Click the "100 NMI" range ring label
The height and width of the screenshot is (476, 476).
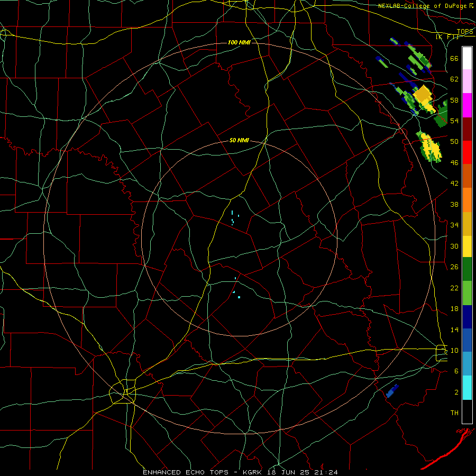coord(239,42)
